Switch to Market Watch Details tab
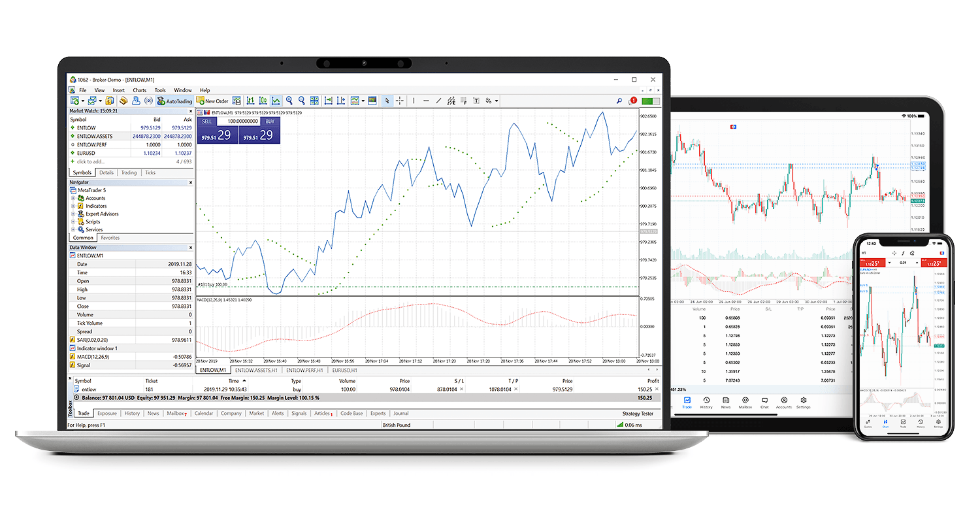This screenshot has height=513, width=980. (106, 173)
